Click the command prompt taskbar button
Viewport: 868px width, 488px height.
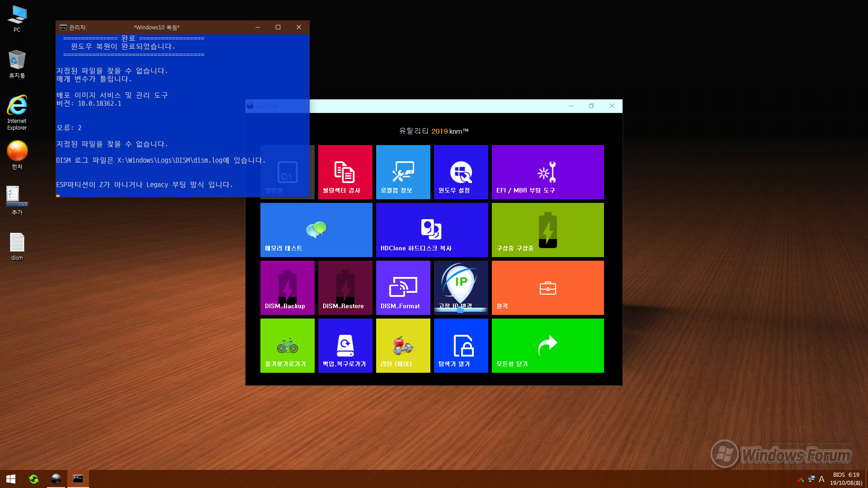point(78,479)
